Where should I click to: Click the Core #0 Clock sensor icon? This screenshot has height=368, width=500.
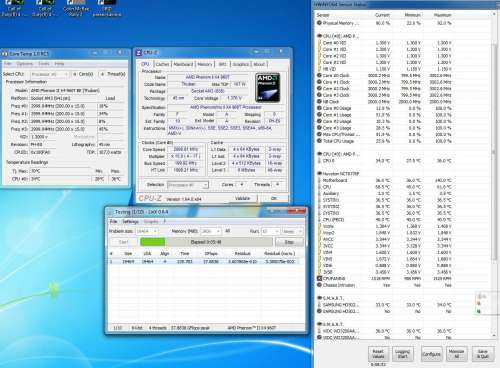pyautogui.click(x=319, y=75)
